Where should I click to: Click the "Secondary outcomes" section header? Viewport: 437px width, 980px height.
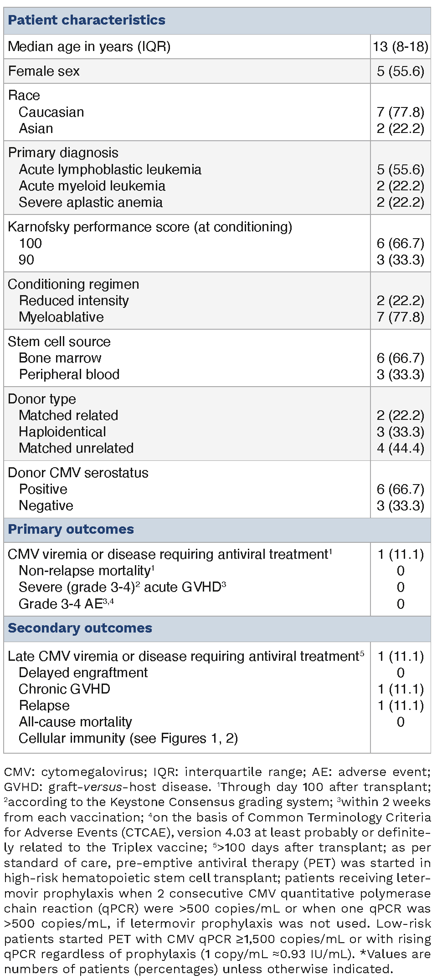point(80,628)
